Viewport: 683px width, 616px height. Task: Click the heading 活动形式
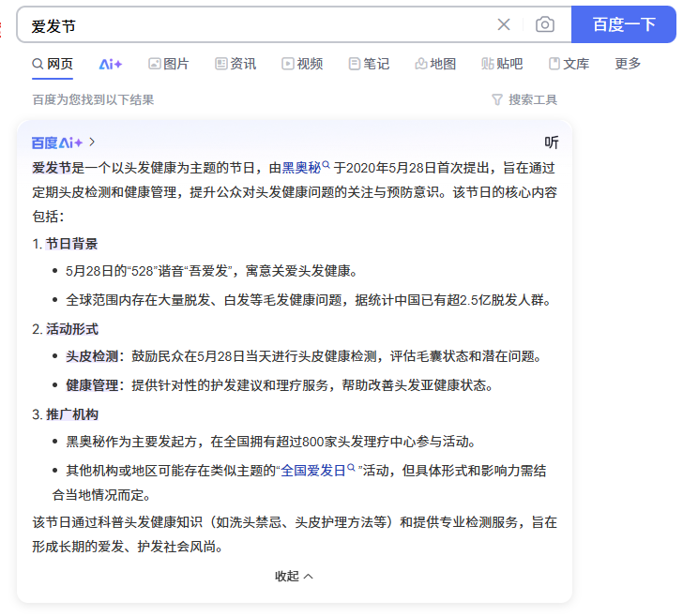[72, 329]
